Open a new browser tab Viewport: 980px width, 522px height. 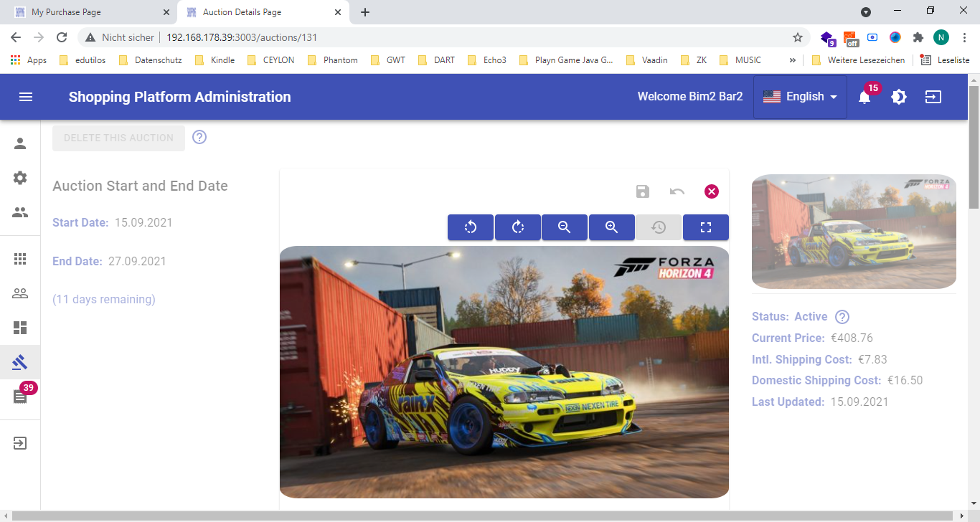pos(365,12)
